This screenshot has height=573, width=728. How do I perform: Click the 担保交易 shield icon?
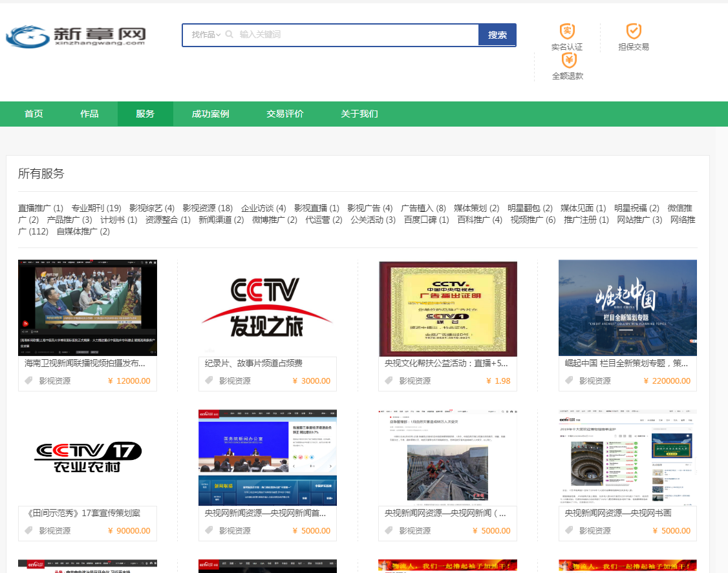(634, 32)
